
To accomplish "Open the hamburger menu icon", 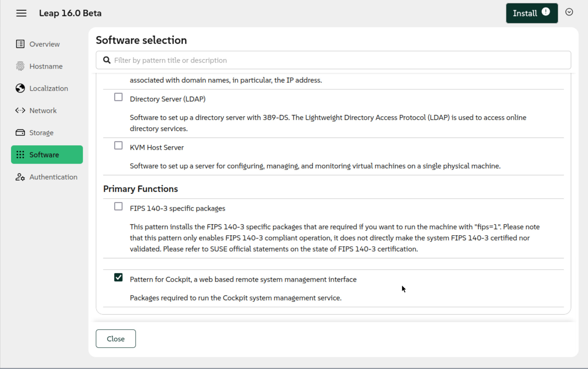I will 21,13.
